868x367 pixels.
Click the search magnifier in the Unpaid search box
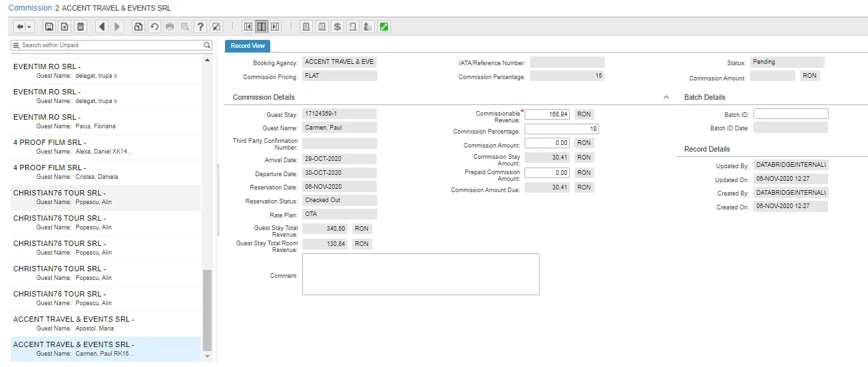tap(206, 45)
